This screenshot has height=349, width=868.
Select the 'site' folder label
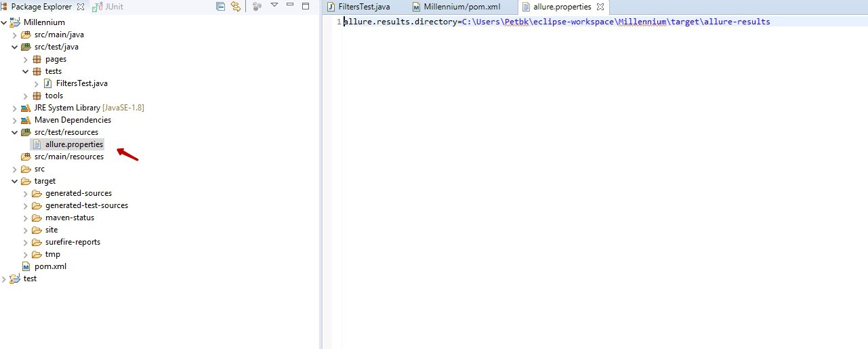tap(51, 230)
